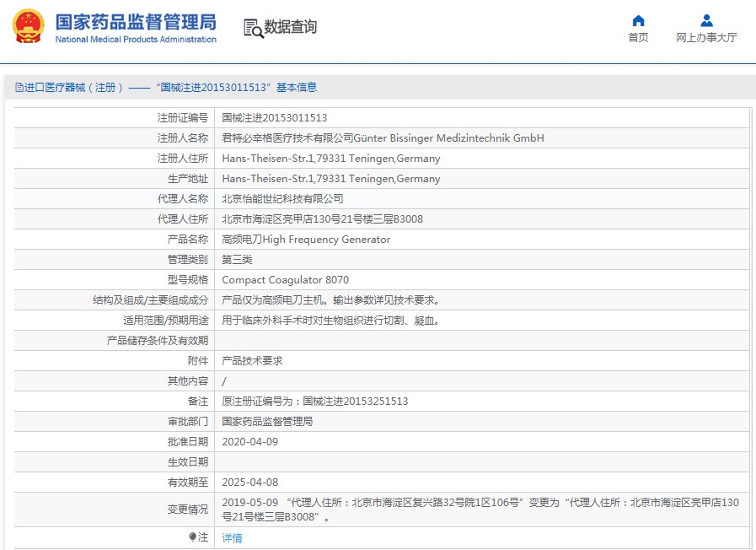Click the 结构及组成 description value
756x550 pixels.
(x=331, y=300)
